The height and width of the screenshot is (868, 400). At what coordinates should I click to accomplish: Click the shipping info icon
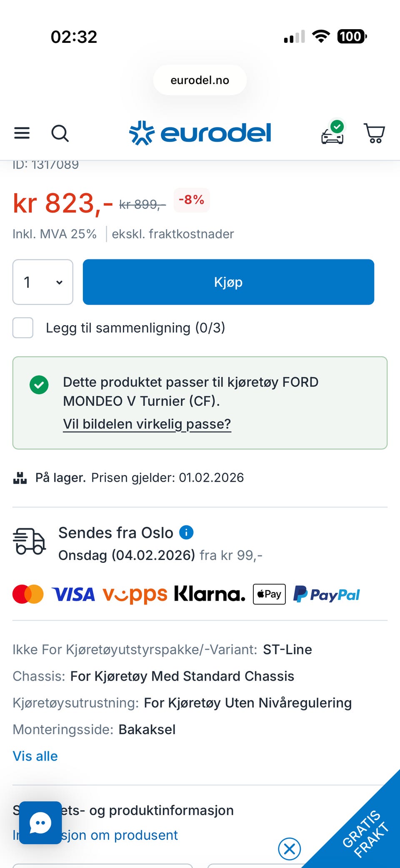click(x=186, y=532)
